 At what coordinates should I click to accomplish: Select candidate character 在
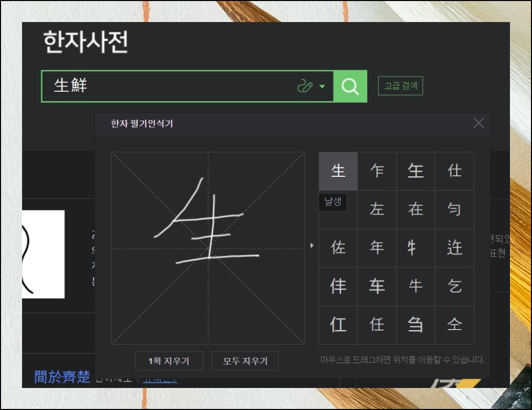coord(416,210)
